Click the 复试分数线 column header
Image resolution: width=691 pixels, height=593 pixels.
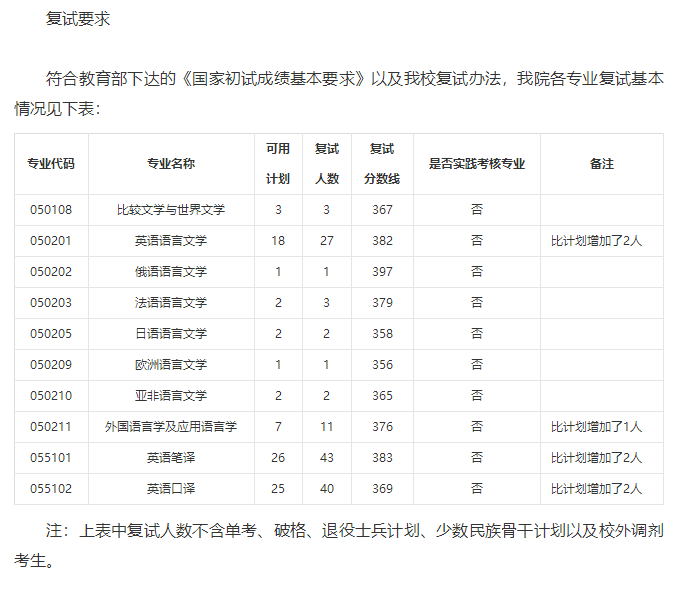(x=382, y=164)
